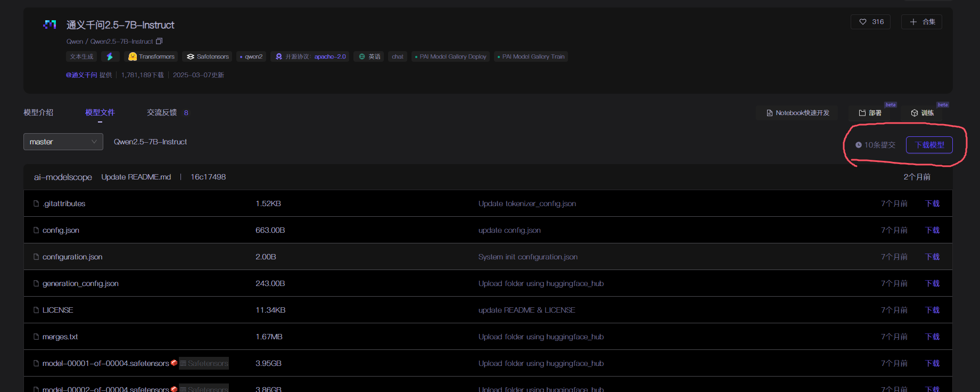View the 10条提交 commit history
Image resolution: width=980 pixels, height=392 pixels.
(x=876, y=145)
